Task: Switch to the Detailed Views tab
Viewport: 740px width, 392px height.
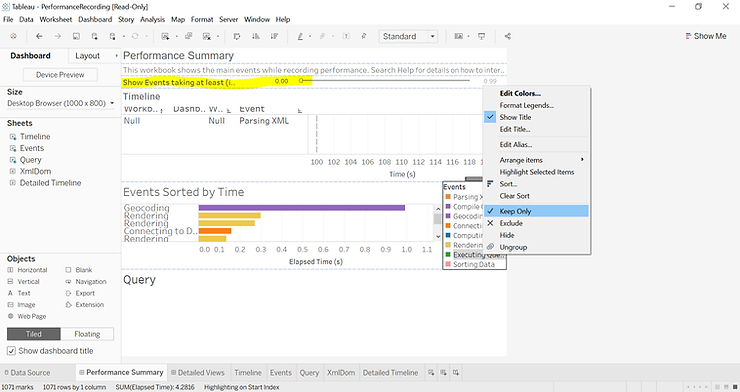Action: (x=198, y=373)
